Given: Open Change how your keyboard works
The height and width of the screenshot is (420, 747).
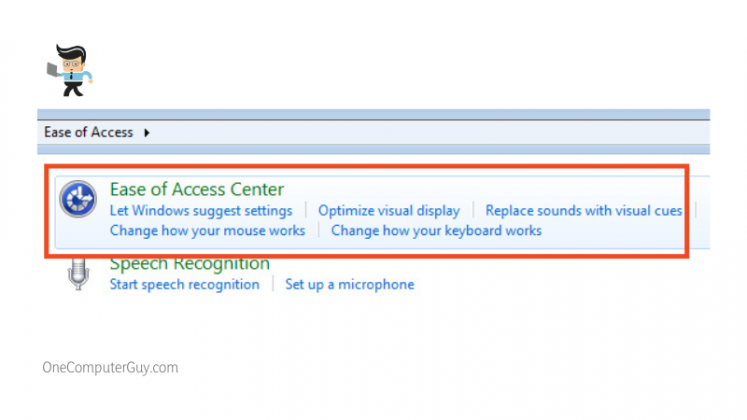Looking at the screenshot, I should point(436,230).
